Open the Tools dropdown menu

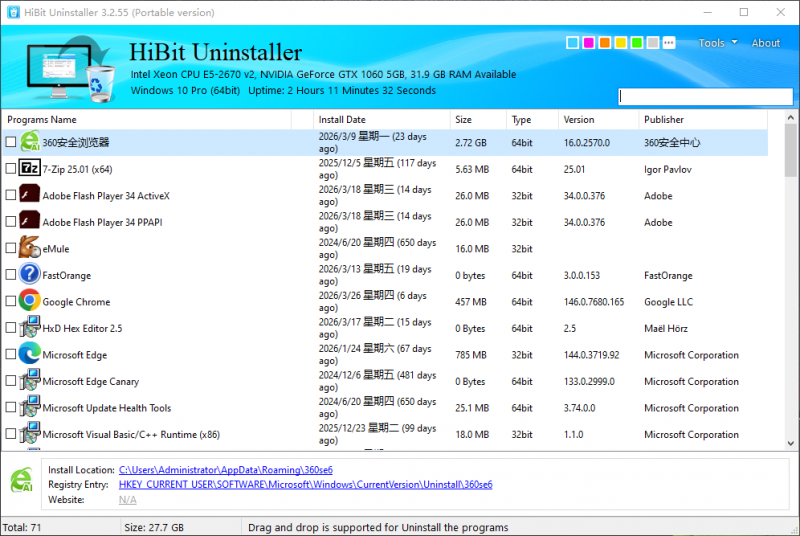[717, 43]
